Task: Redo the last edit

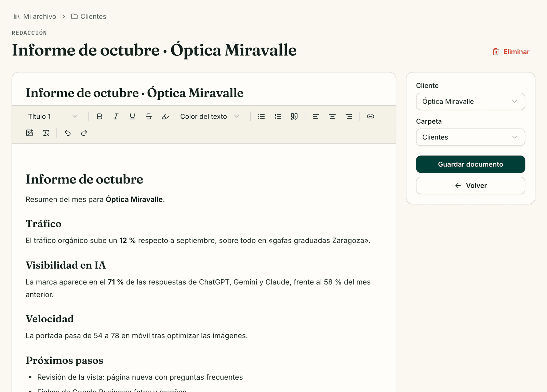Action: pyautogui.click(x=84, y=133)
